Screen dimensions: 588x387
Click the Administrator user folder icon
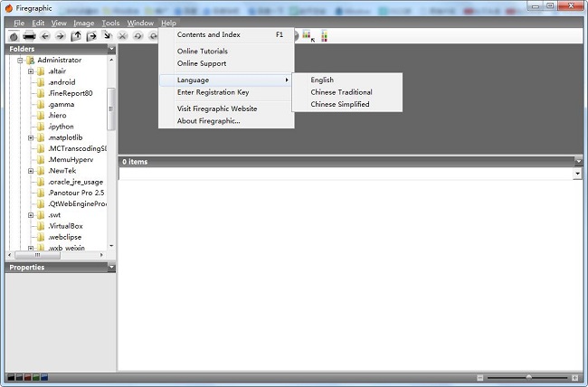[x=31, y=60]
